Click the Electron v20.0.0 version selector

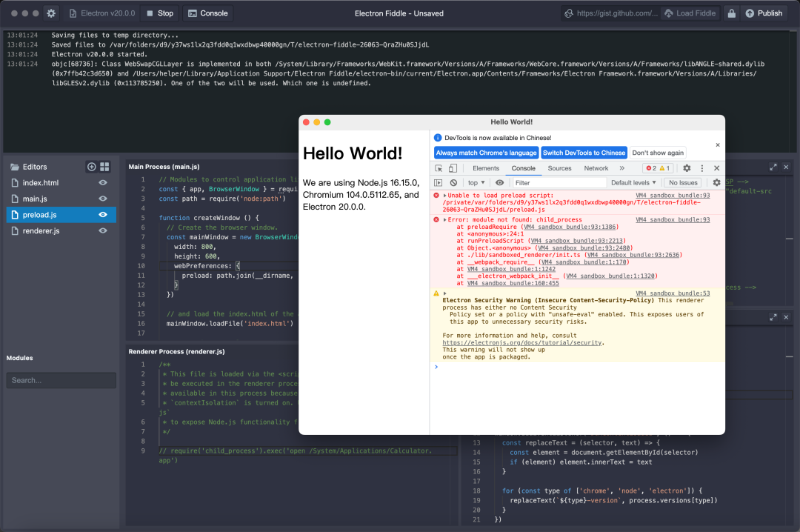(102, 13)
